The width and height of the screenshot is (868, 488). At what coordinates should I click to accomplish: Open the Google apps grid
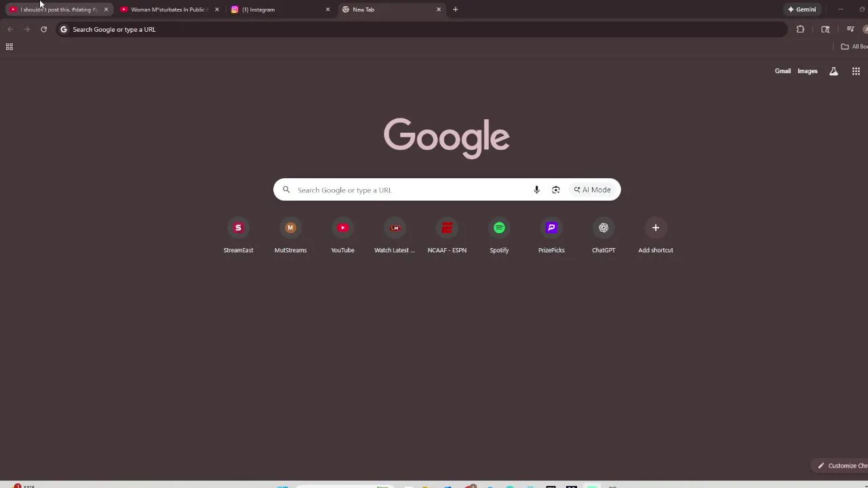coord(856,71)
